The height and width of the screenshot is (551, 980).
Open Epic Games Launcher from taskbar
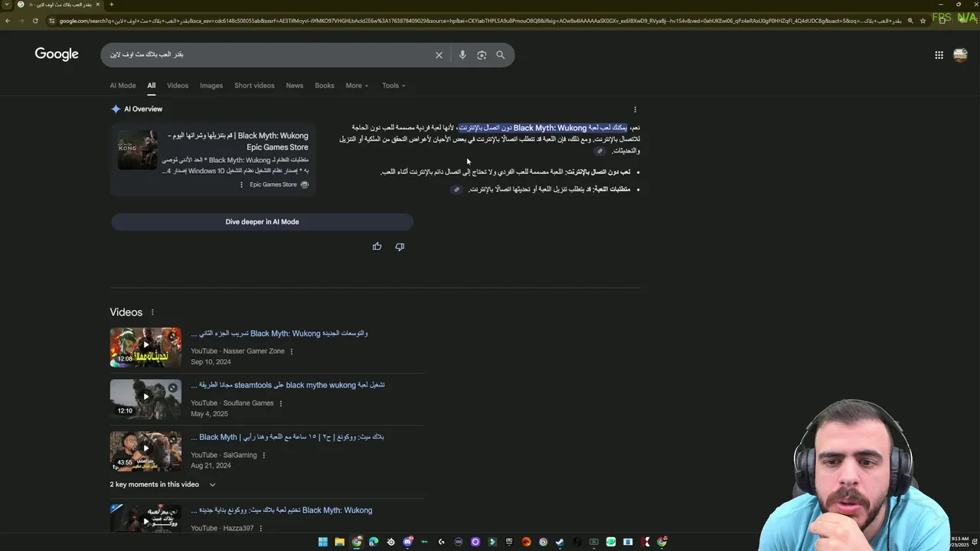tap(509, 542)
